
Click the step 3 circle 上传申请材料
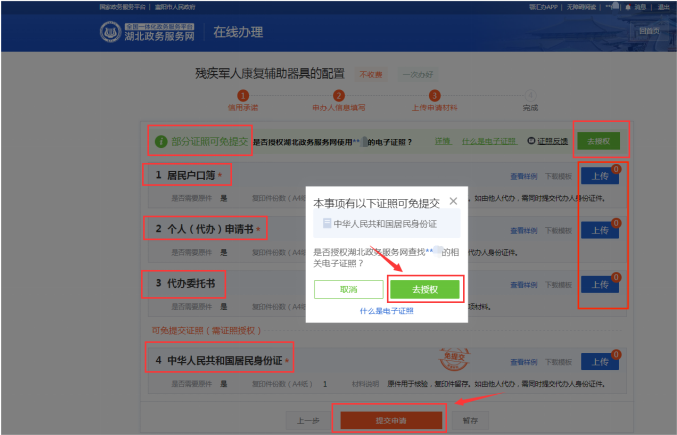pos(434,95)
